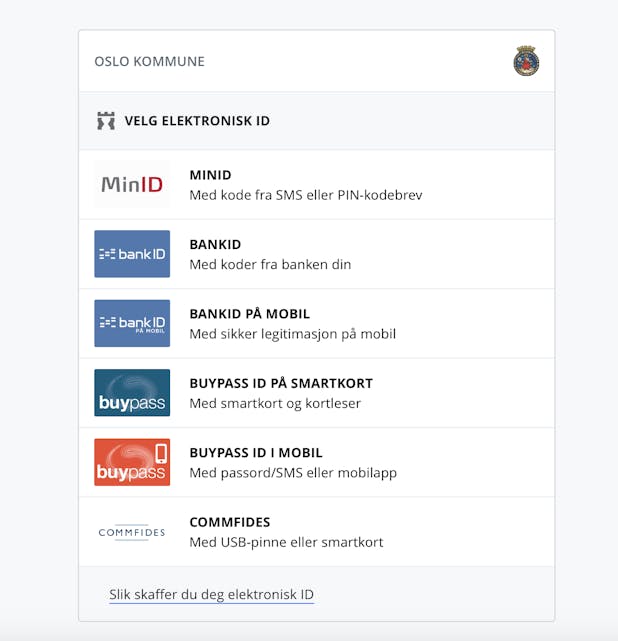Click the tower icon beside Velg elektronisk ID
The image size is (618, 641).
tap(105, 121)
